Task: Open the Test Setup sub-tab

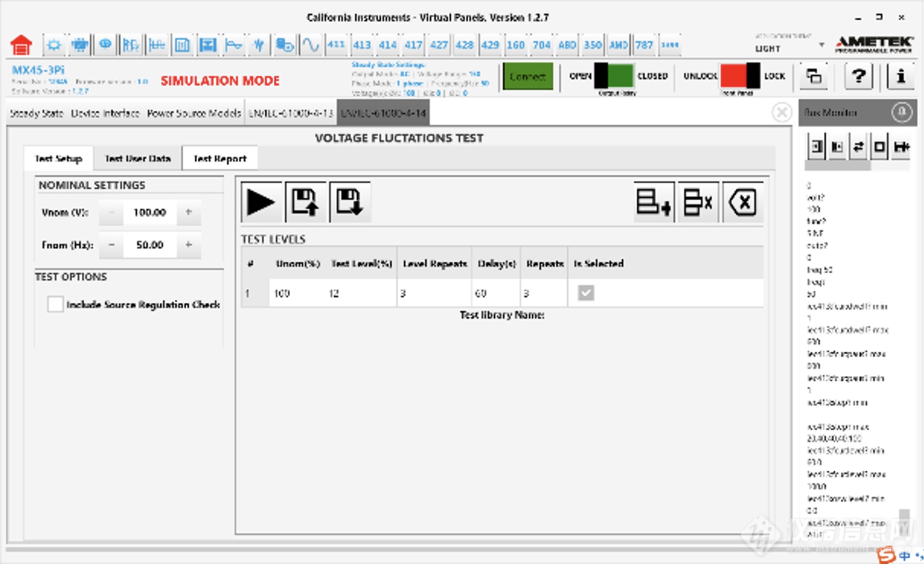Action: pyautogui.click(x=59, y=158)
